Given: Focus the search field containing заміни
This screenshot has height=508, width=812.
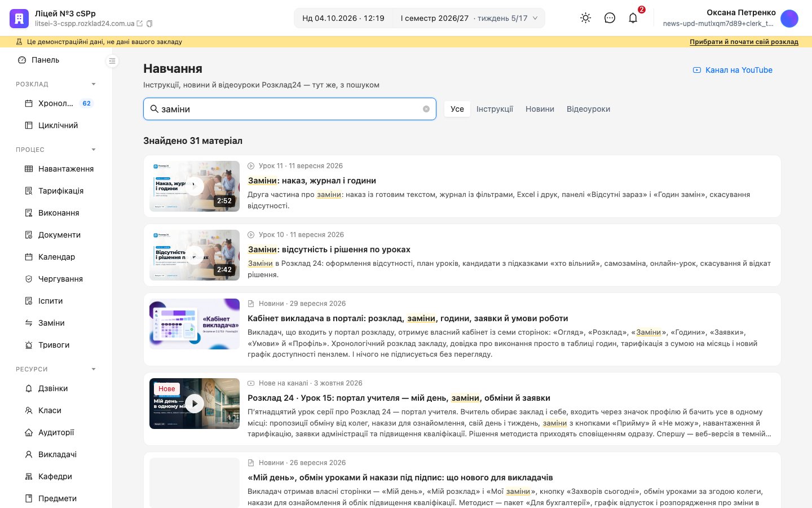Looking at the screenshot, I should pyautogui.click(x=290, y=109).
